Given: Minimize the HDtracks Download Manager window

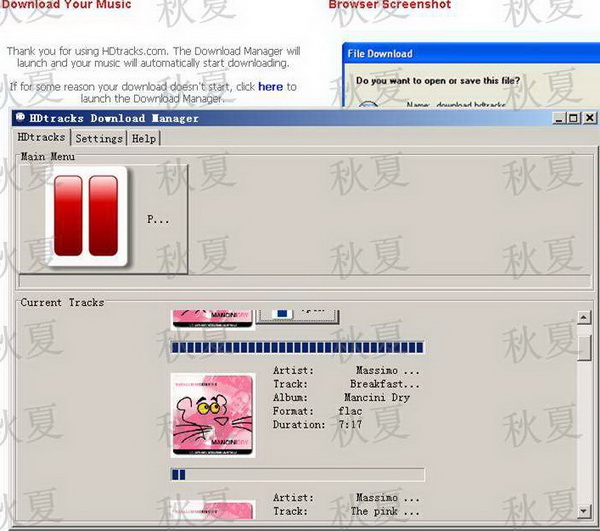Looking at the screenshot, I should coord(559,118).
